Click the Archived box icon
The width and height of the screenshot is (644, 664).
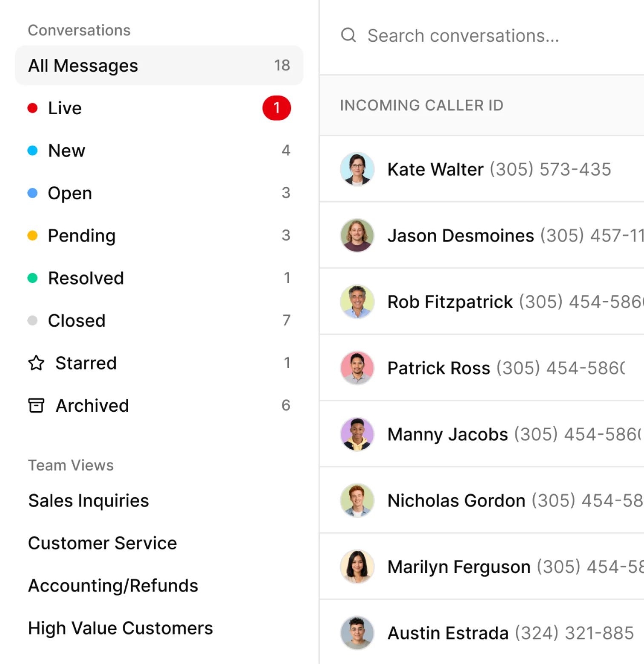click(36, 405)
